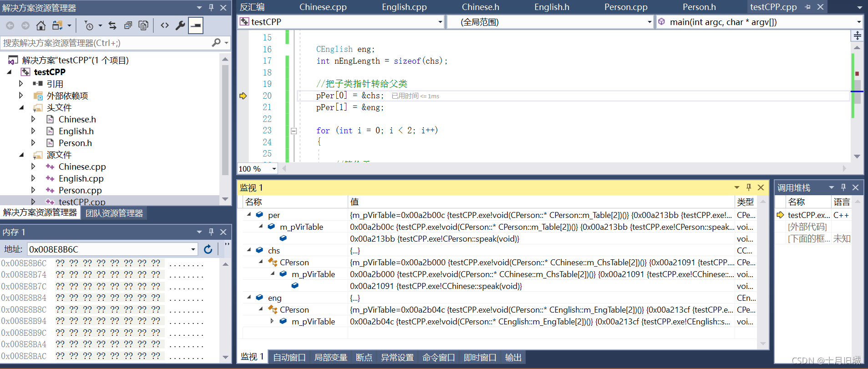Image resolution: width=868 pixels, height=369 pixels.
Task: Collapse all items in Solution Explorer
Action: click(128, 25)
